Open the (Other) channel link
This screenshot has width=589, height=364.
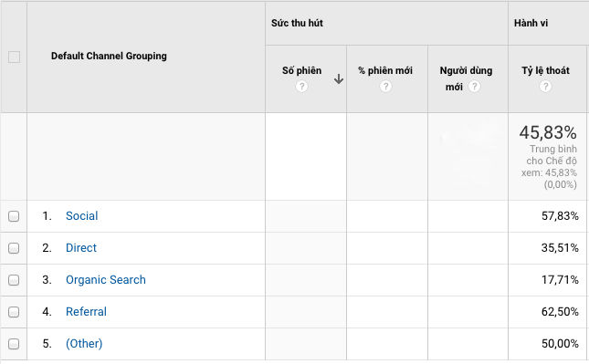[84, 343]
